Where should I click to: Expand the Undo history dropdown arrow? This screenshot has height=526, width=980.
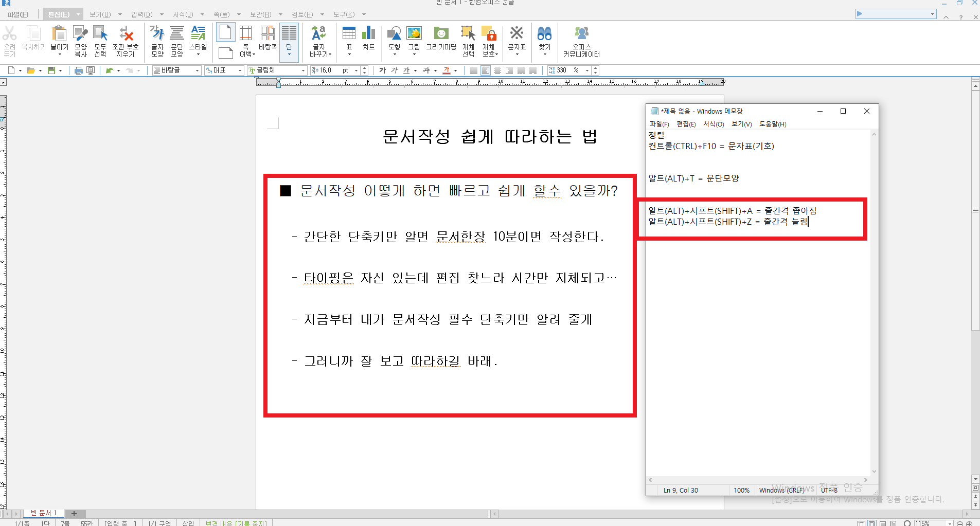[118, 70]
